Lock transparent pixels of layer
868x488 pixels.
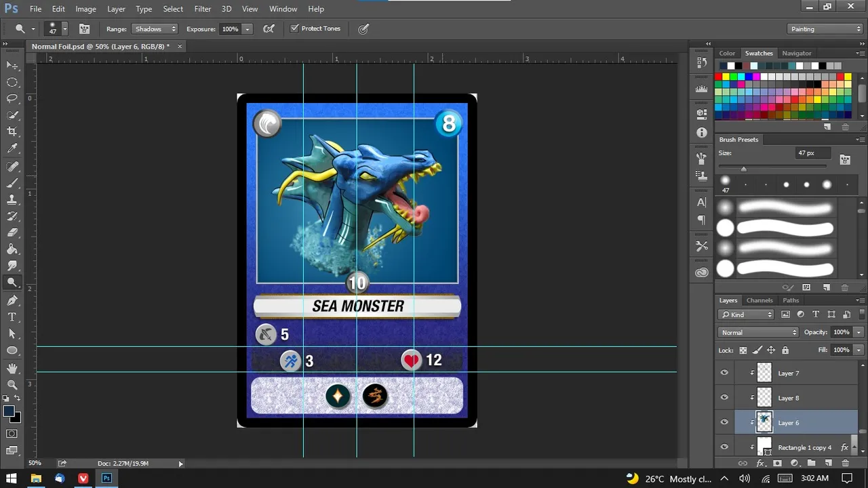coord(743,350)
